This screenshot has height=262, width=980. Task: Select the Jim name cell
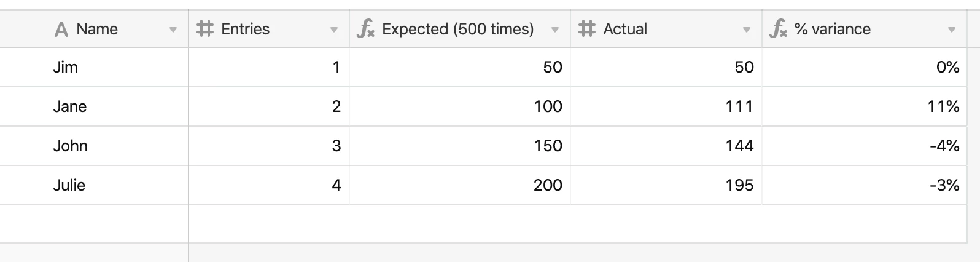click(94, 67)
